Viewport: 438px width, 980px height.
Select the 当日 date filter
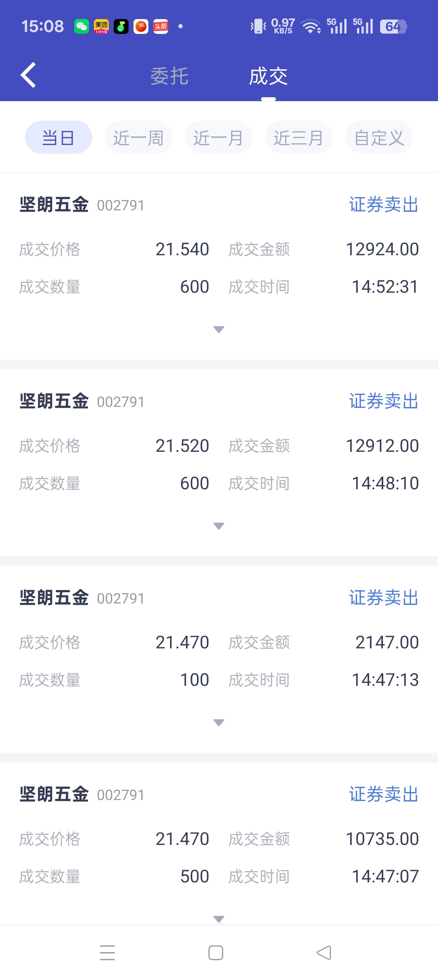59,137
